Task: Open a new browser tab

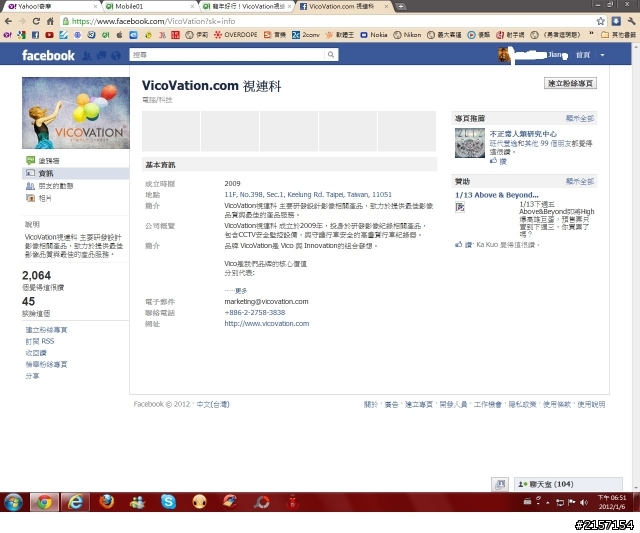Action: [x=401, y=7]
